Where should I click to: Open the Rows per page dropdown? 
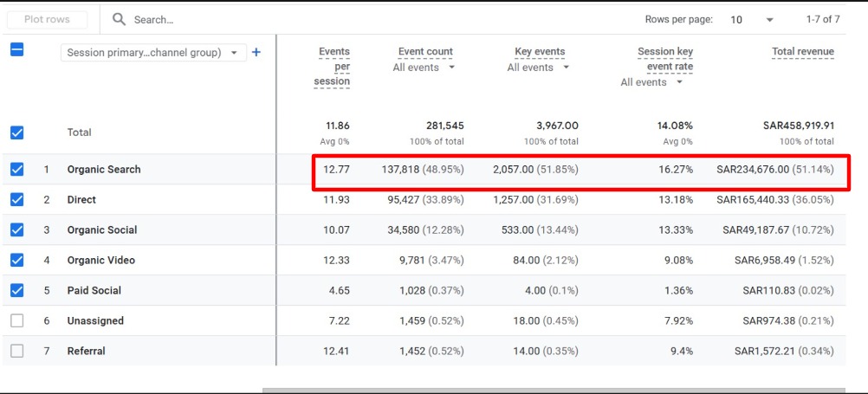click(751, 19)
